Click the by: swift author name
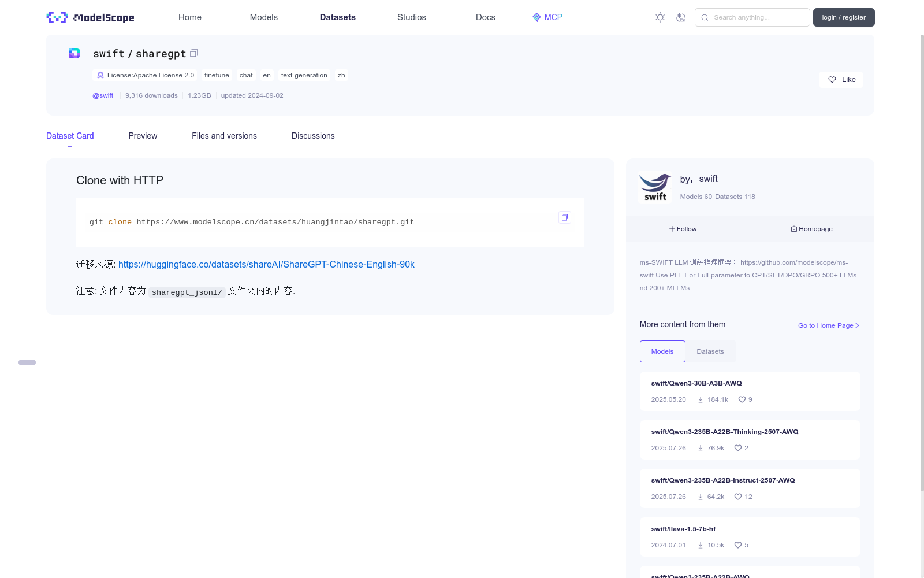Screen dimensions: 924x578 [699, 179]
